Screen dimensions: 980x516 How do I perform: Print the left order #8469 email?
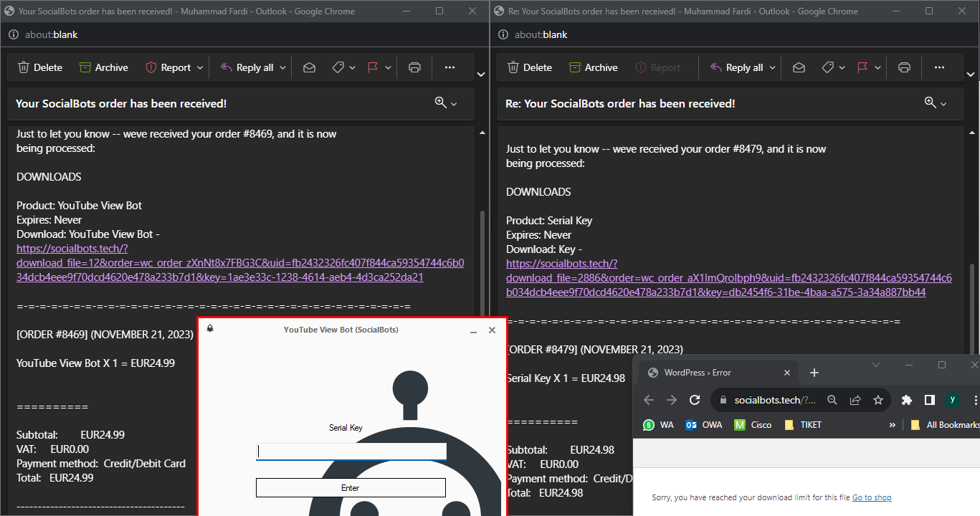[414, 67]
